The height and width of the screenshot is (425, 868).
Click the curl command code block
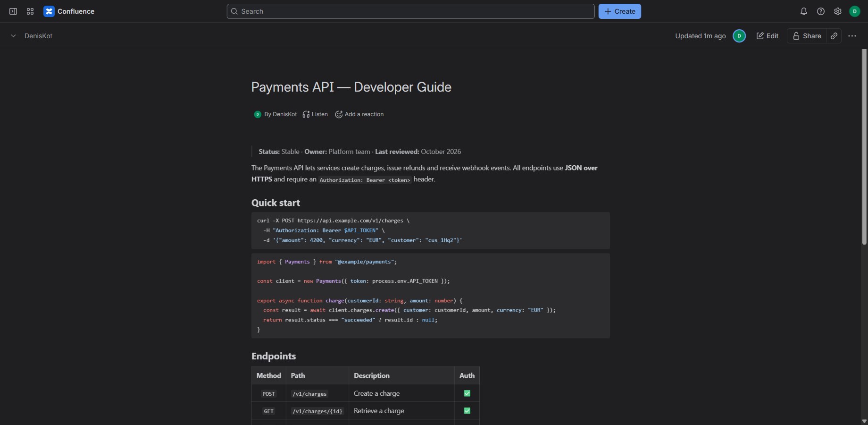point(431,230)
